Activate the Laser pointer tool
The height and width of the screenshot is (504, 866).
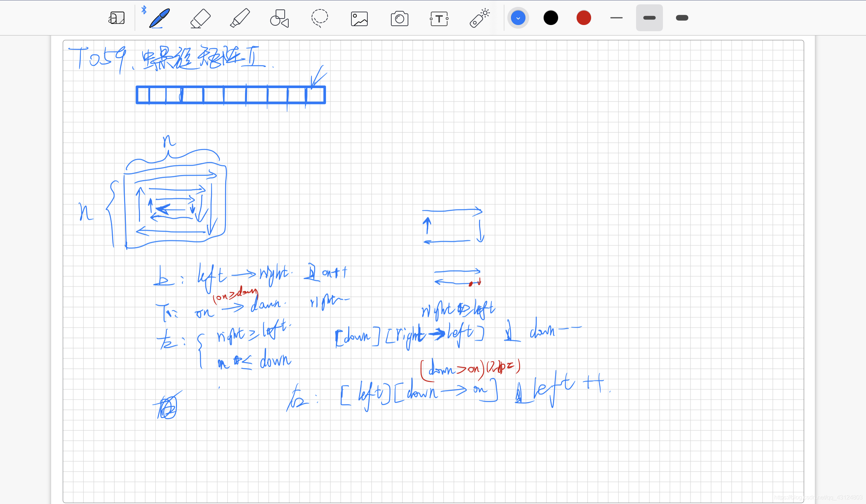(479, 18)
